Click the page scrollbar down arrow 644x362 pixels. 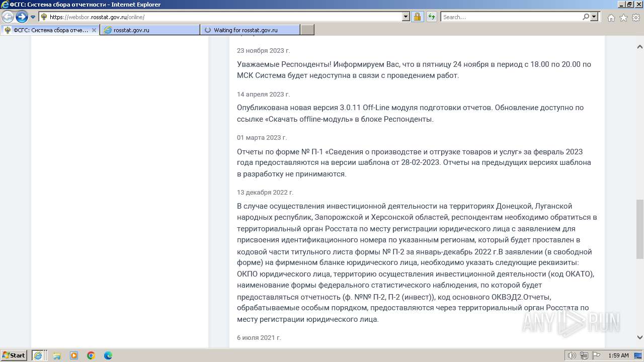640,337
